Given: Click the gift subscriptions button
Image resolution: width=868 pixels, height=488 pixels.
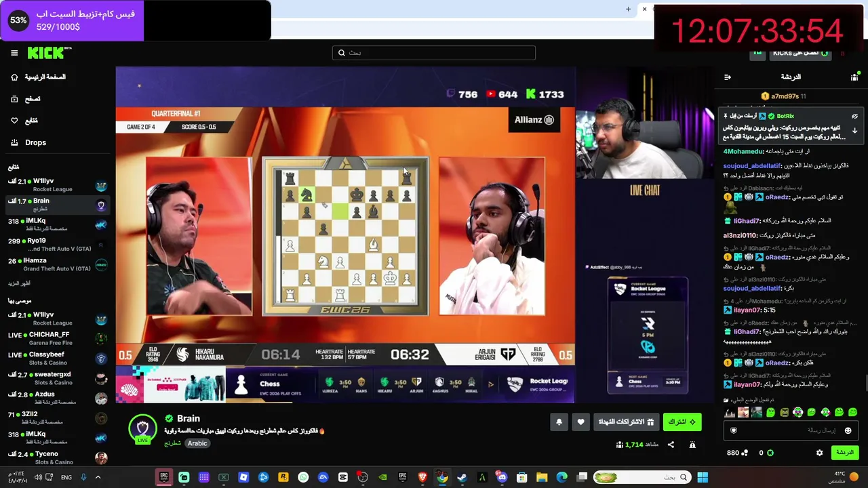Looking at the screenshot, I should coord(626,422).
